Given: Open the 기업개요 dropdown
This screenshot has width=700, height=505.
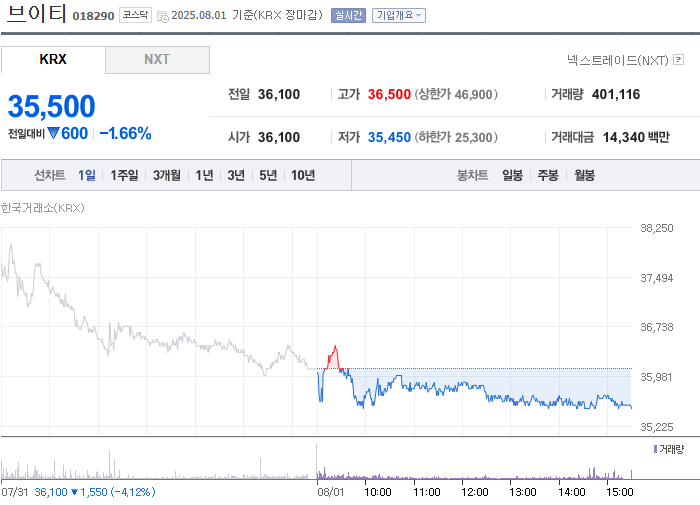Looking at the screenshot, I should [399, 16].
